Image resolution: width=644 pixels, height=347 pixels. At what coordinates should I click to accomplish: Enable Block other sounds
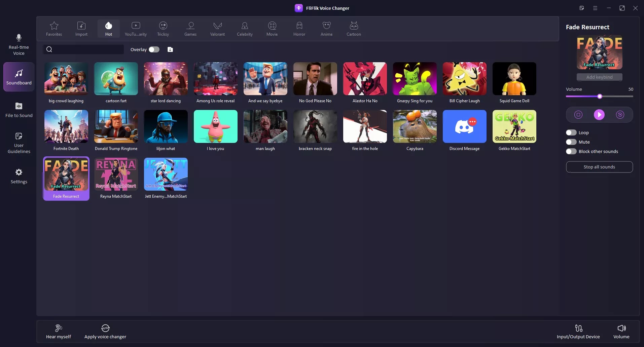point(571,151)
